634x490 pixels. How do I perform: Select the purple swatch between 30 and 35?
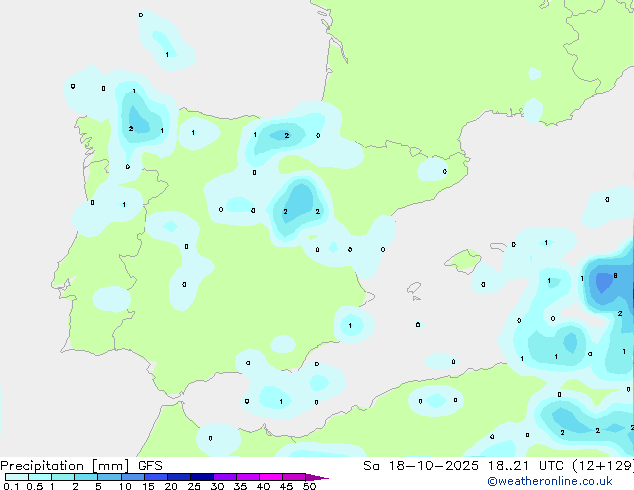(x=224, y=477)
